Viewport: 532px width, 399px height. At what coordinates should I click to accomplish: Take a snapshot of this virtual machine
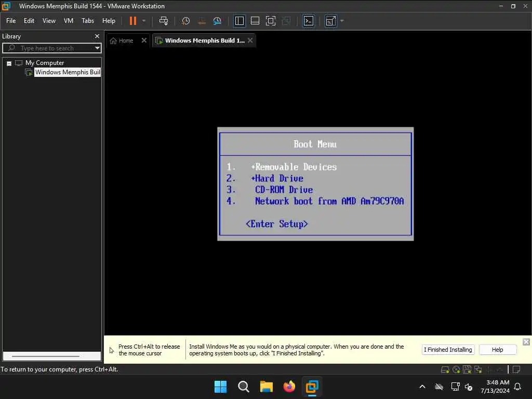185,21
